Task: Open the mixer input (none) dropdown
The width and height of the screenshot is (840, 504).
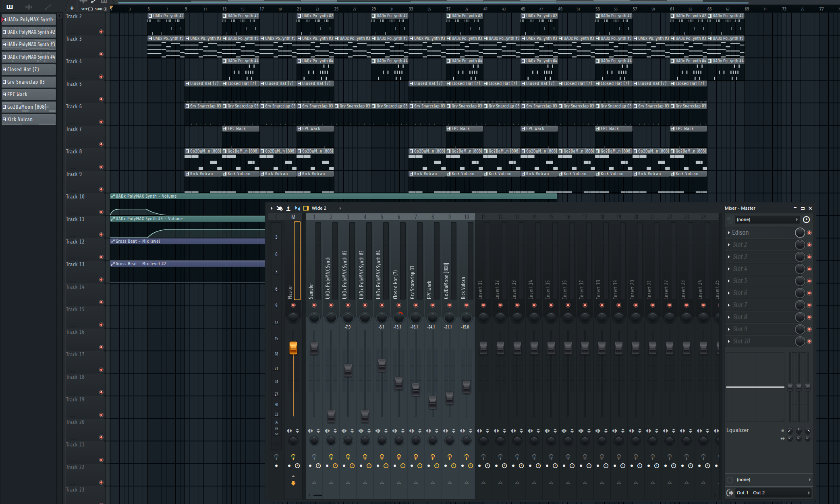Action: click(765, 219)
